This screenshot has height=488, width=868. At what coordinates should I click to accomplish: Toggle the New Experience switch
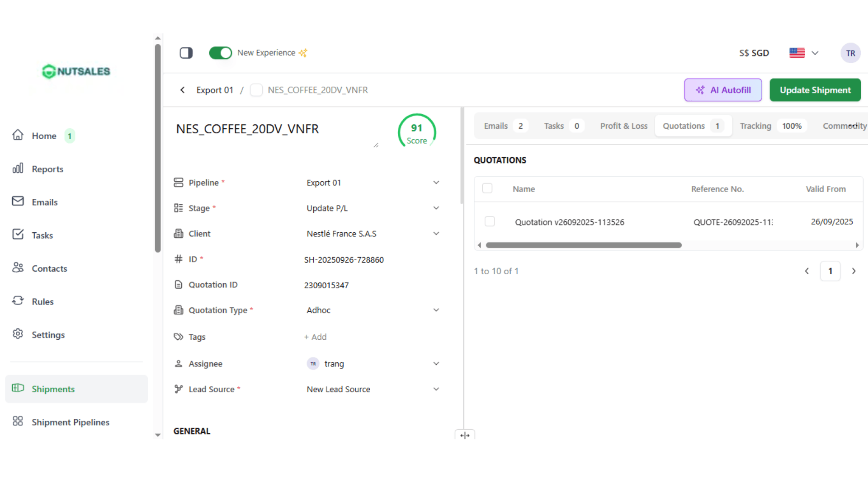(220, 53)
